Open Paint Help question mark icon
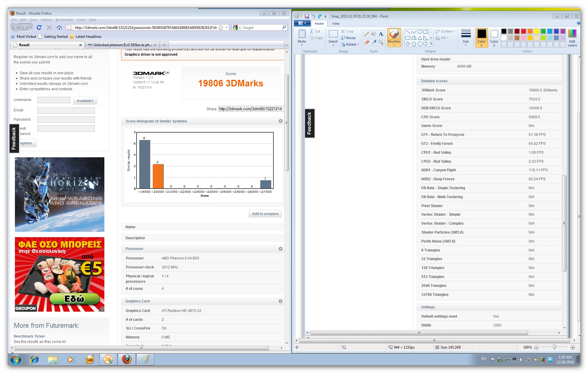Image resolution: width=588 pixels, height=373 pixels. point(578,23)
